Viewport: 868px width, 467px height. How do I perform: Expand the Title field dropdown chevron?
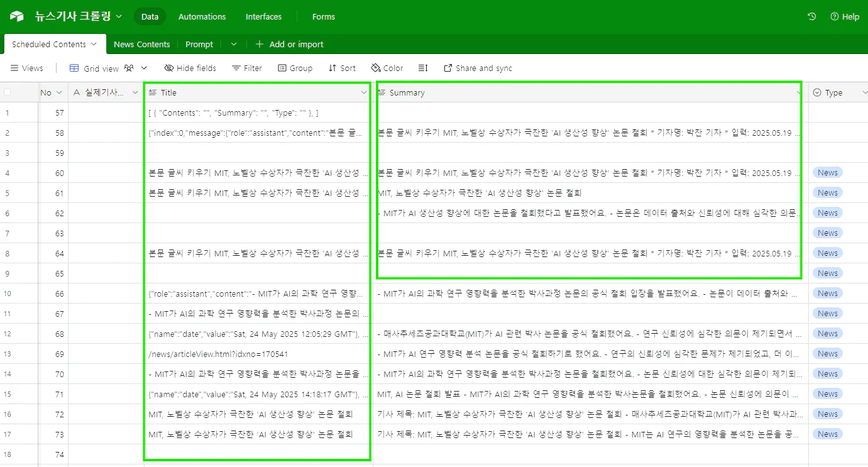(x=364, y=92)
